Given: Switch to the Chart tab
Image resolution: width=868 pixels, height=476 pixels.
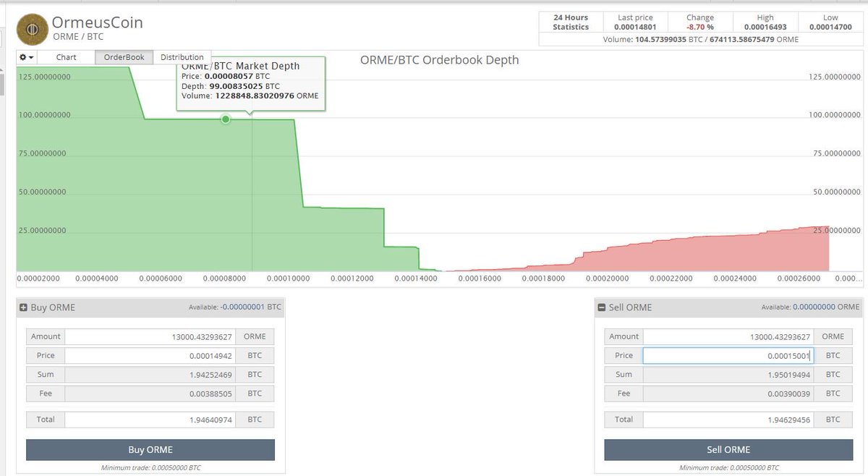Looking at the screenshot, I should (x=66, y=57).
